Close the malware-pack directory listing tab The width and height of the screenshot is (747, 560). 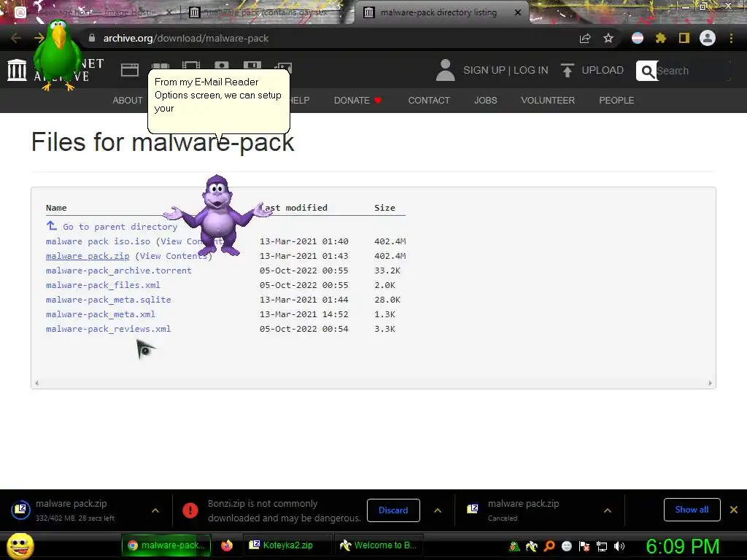[518, 12]
